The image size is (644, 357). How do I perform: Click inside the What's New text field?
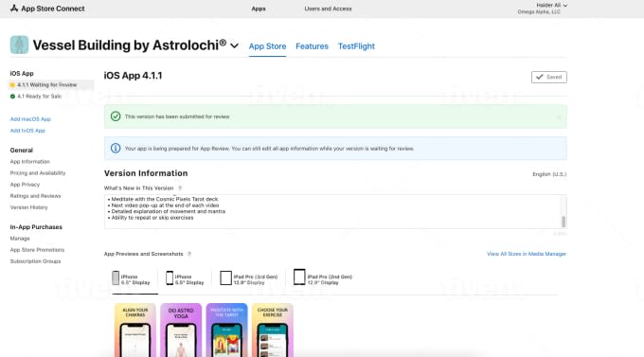335,211
